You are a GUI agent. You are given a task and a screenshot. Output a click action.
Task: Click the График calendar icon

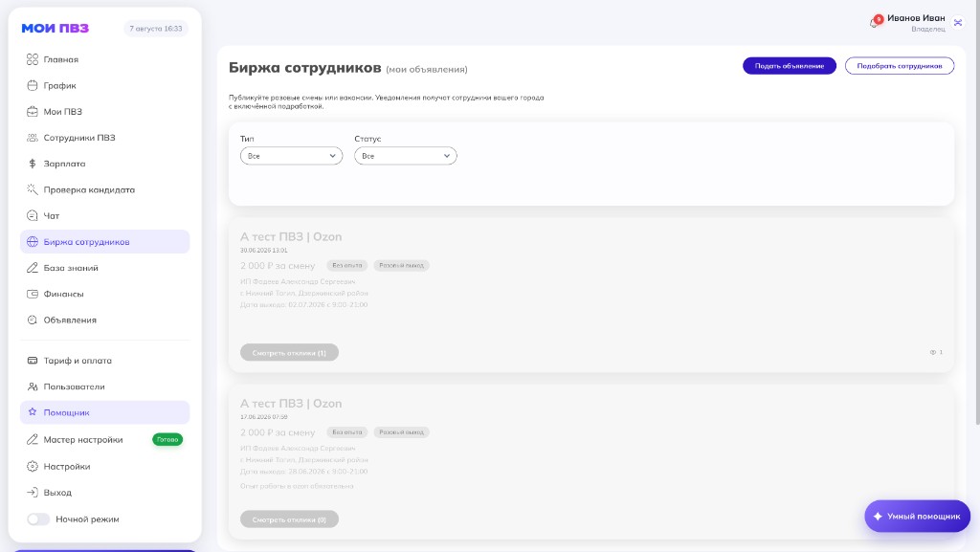coord(33,85)
